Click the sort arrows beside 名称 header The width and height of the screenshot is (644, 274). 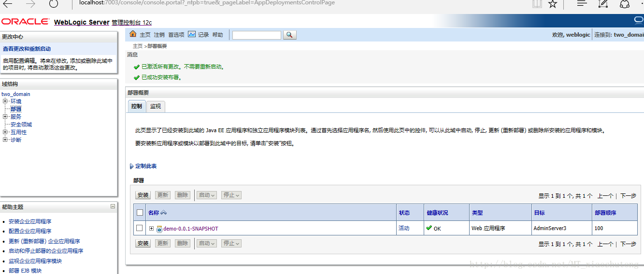[163, 213]
